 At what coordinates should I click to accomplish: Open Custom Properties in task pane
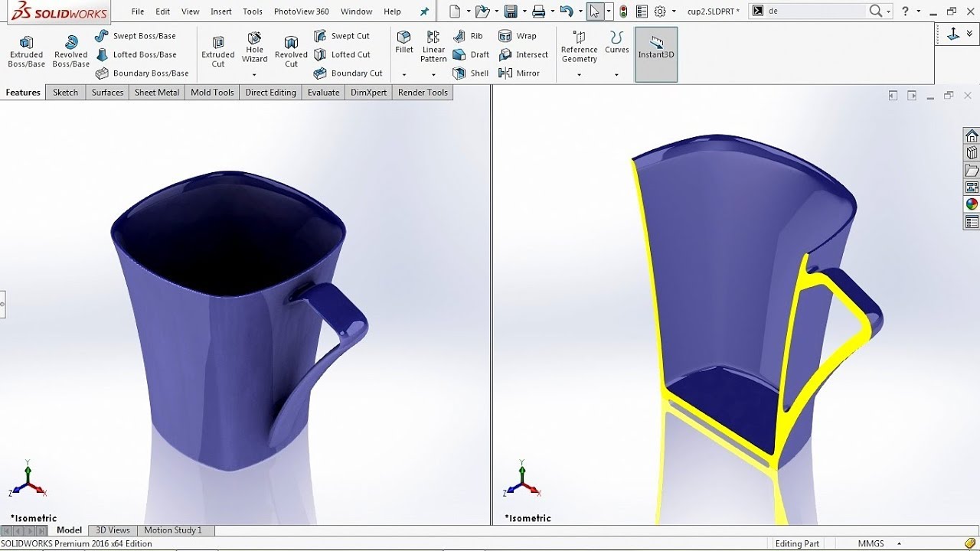pos(972,222)
